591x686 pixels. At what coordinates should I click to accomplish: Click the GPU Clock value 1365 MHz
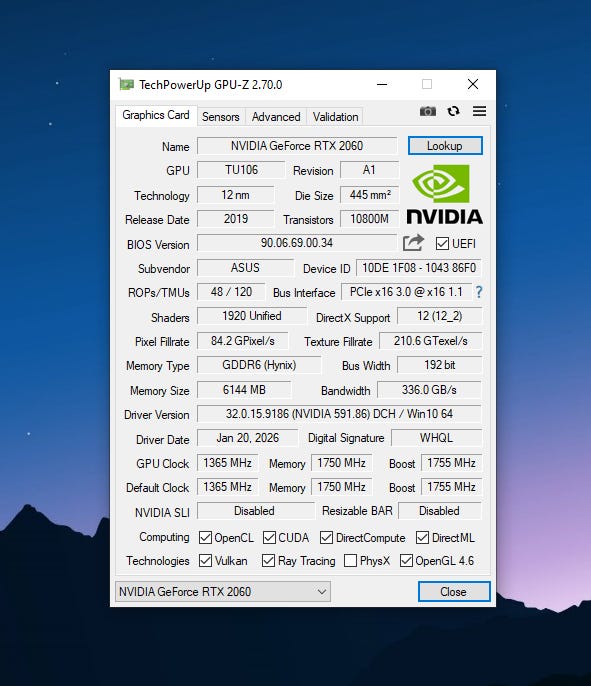point(227,463)
